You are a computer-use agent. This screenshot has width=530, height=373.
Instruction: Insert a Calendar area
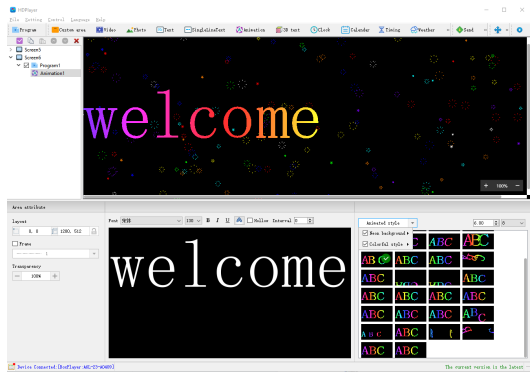[x=355, y=30]
